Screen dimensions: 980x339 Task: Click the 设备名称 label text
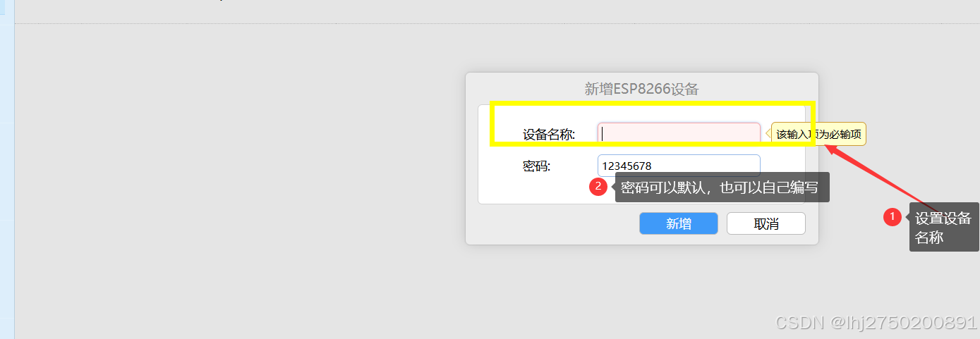click(x=549, y=134)
